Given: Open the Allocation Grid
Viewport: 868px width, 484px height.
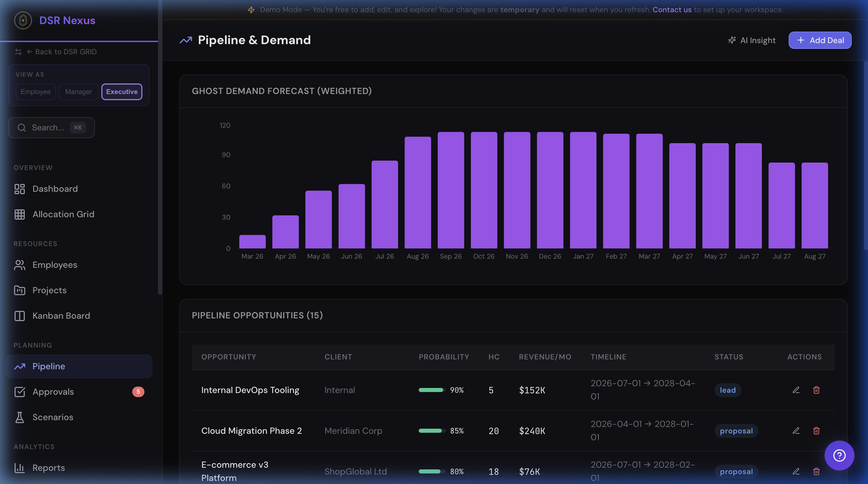Looking at the screenshot, I should (x=63, y=214).
